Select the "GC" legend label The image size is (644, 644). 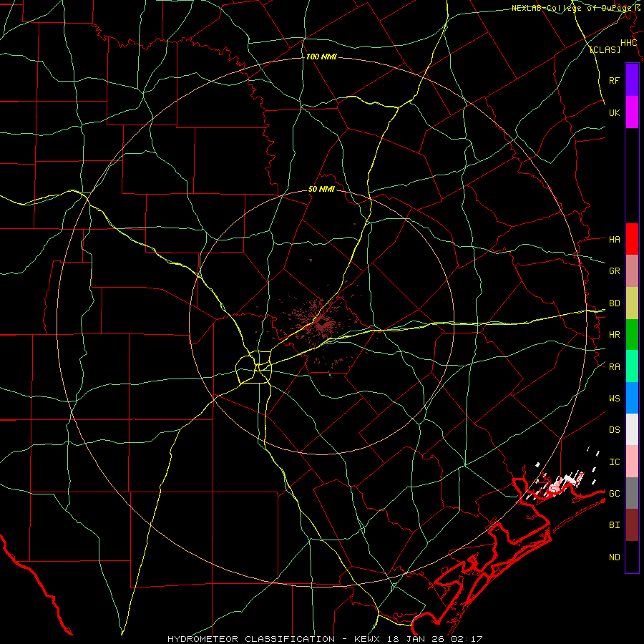pos(614,494)
